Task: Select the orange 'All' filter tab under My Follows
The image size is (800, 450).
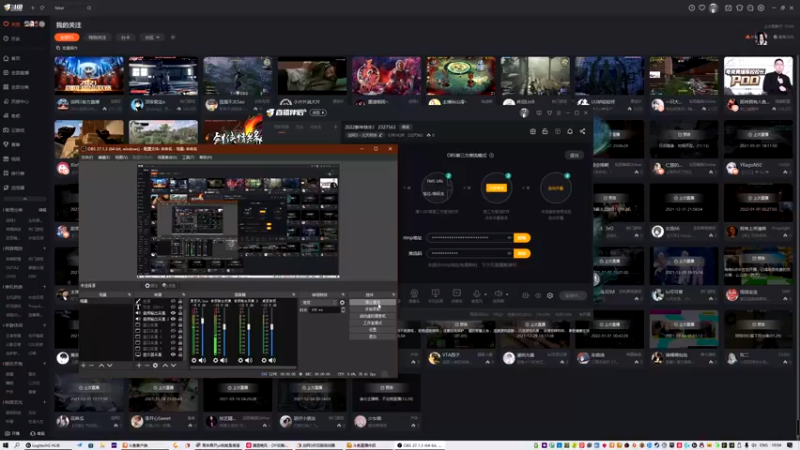Action: point(66,37)
